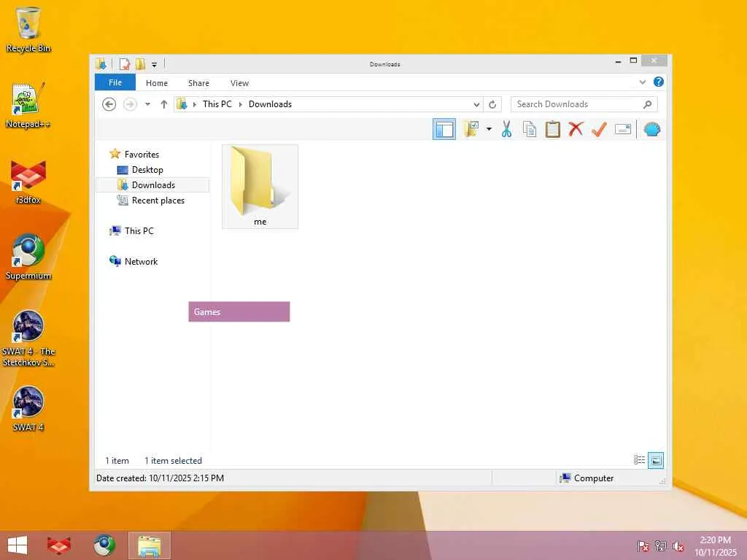Switch to the Share ribbon tab
Viewport: 747px width, 560px height.
[x=198, y=83]
